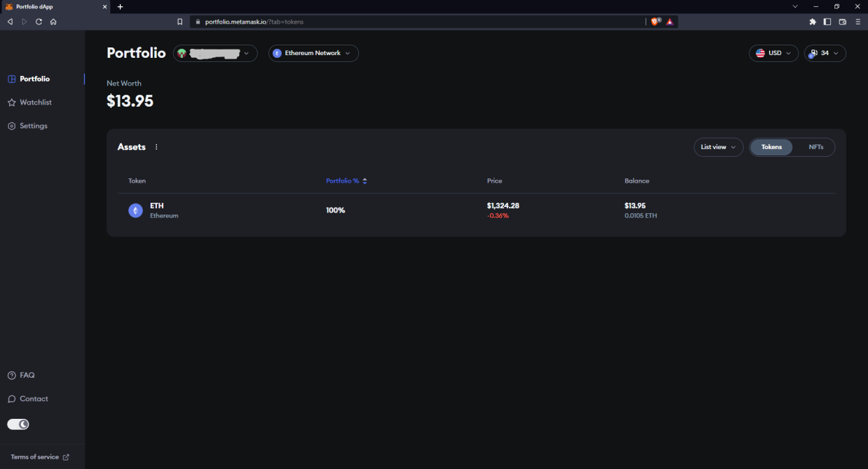Open the Assets options three-dot menu
The width and height of the screenshot is (868, 469).
[156, 146]
